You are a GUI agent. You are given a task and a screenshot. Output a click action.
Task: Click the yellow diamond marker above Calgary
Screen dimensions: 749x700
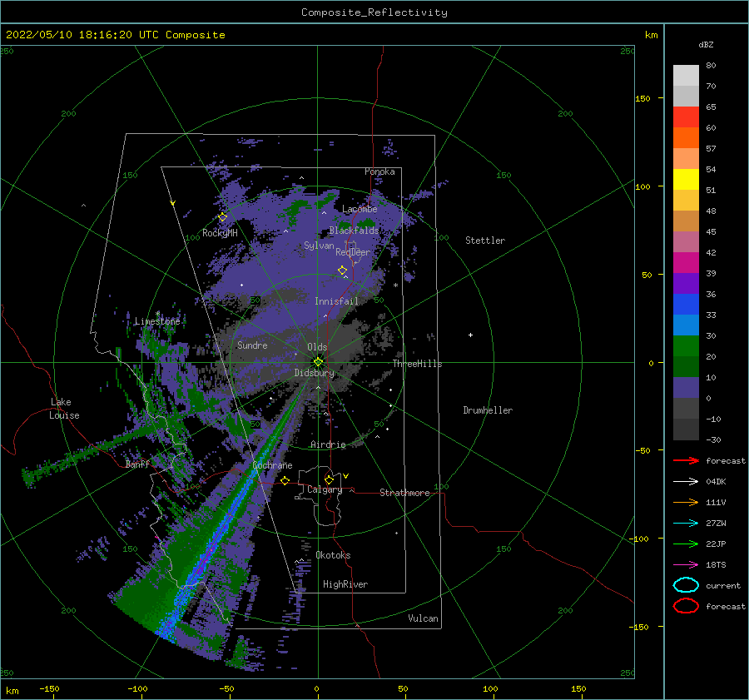point(329,479)
